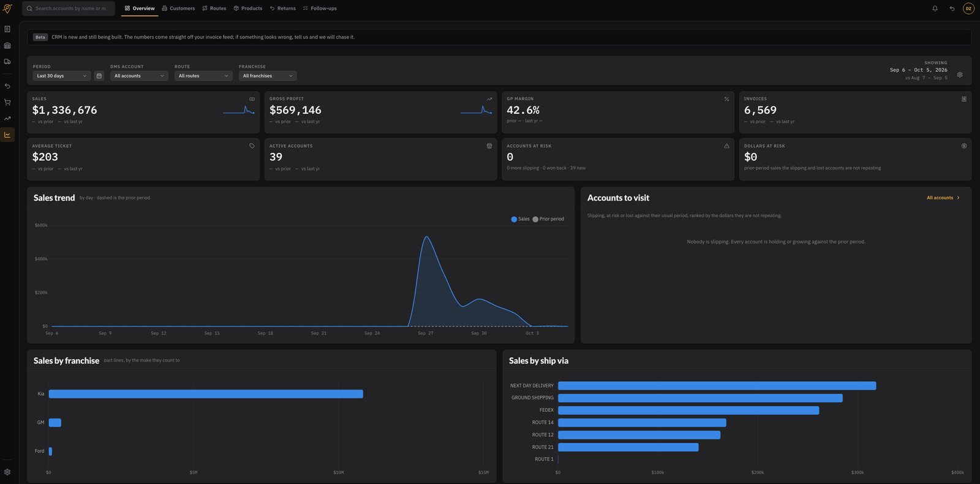
Task: Click the Sales card sparkline
Action: tap(239, 111)
